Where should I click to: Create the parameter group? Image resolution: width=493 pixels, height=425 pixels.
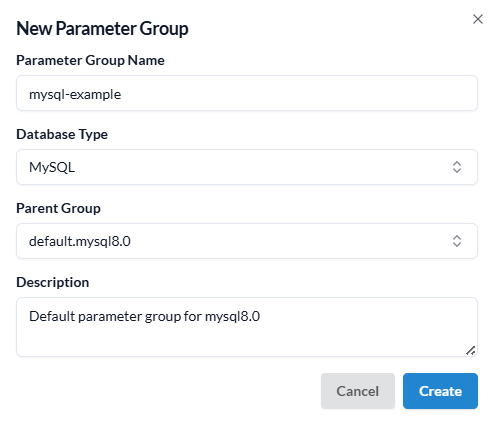click(x=440, y=391)
